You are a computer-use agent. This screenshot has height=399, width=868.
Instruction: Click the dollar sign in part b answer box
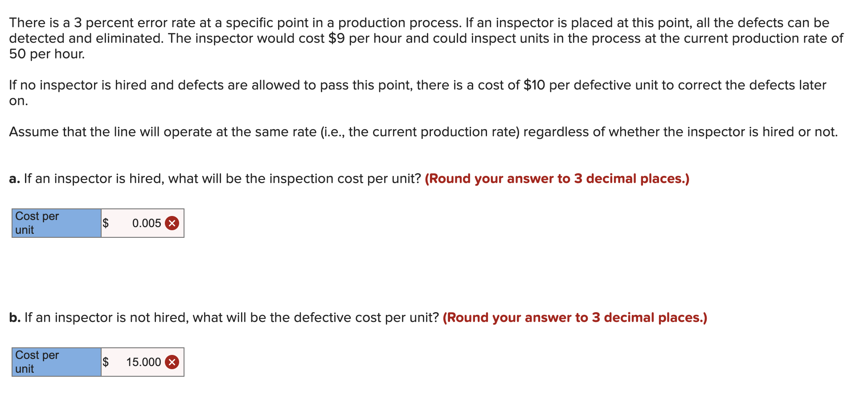point(106,362)
